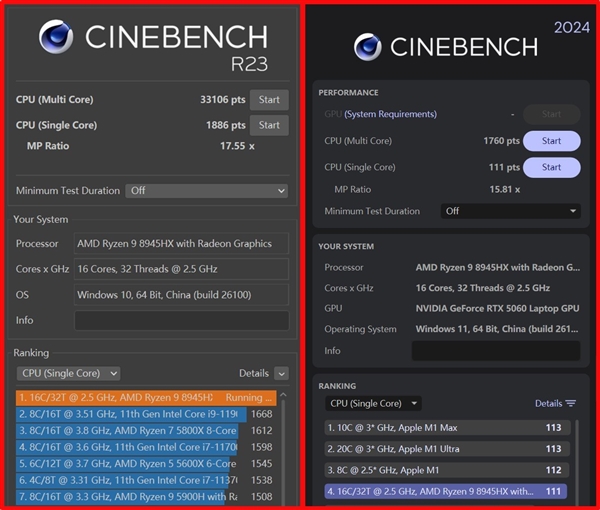This screenshot has height=510, width=600.
Task: Start the R23 CPU Single Core test
Action: click(269, 126)
